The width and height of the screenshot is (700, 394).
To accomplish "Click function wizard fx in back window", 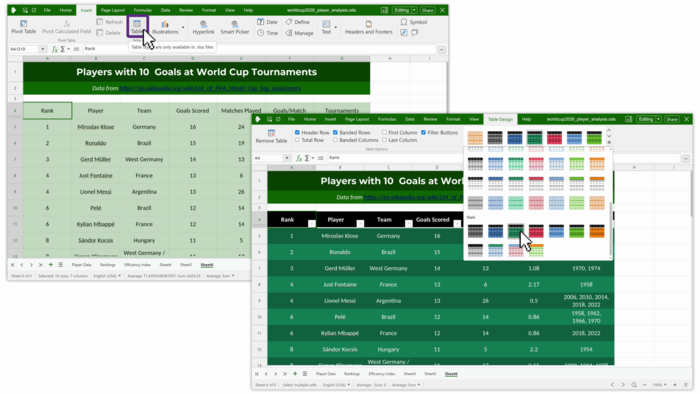I will pos(55,49).
